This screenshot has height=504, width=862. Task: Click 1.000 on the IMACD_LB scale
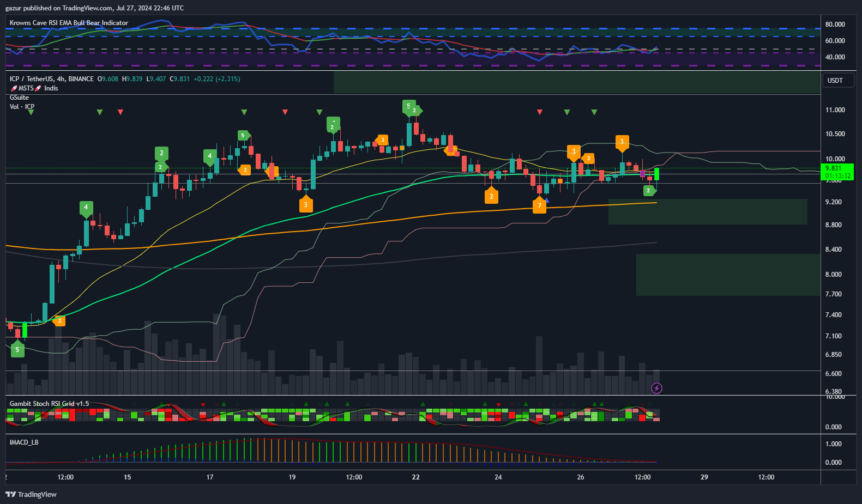pyautogui.click(x=833, y=444)
